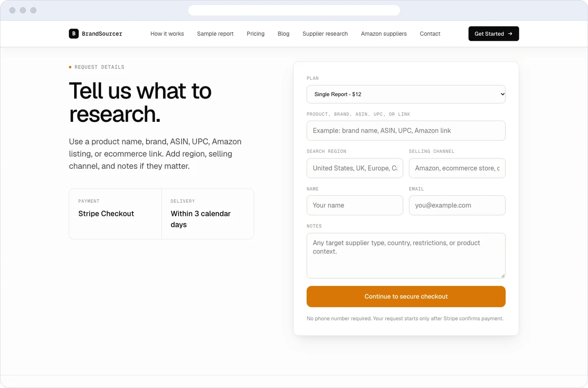The width and height of the screenshot is (588, 388).
Task: Focus the product, brand, ASIN field
Action: point(406,131)
